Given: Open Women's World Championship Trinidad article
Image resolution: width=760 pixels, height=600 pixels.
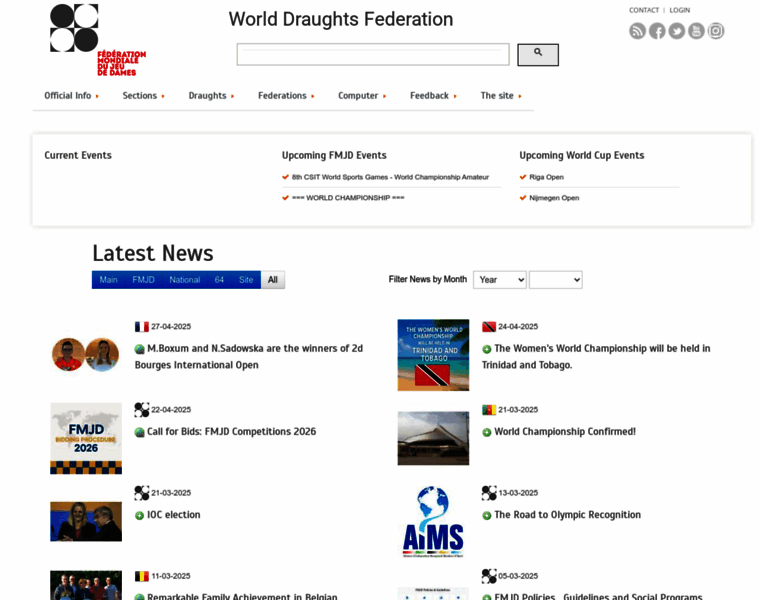Looking at the screenshot, I should tap(596, 357).
